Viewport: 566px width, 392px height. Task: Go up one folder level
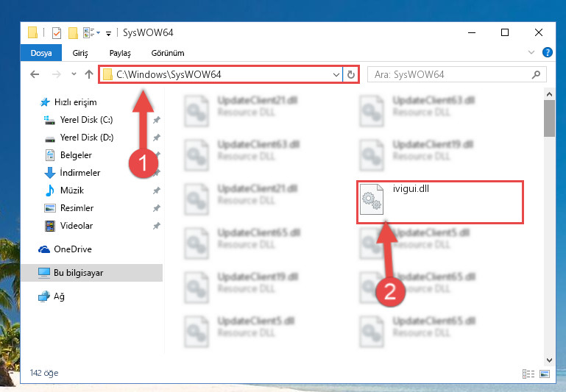(89, 74)
